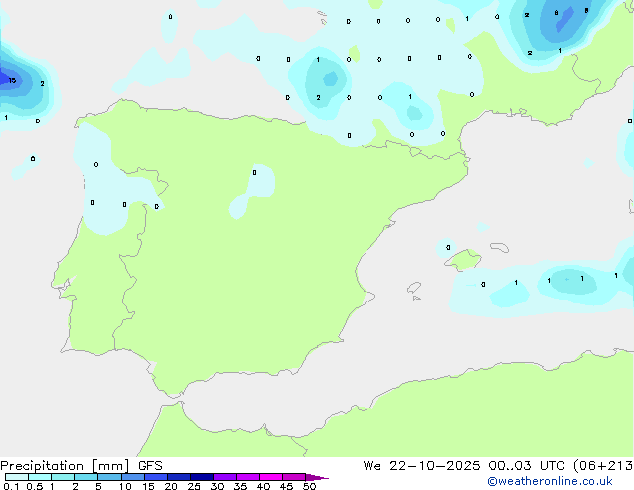Click the "30" legend scale label

tap(217, 486)
